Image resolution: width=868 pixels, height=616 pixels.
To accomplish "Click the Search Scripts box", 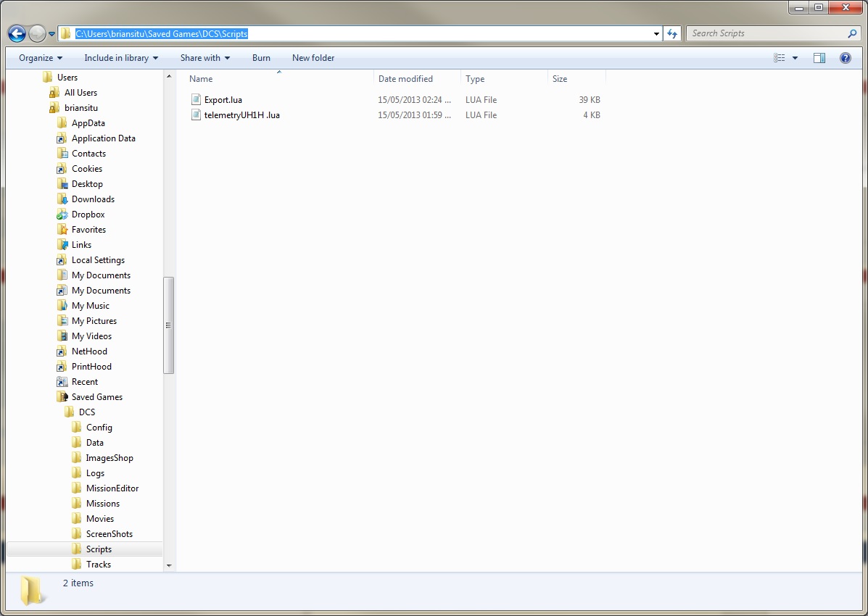I will tap(773, 33).
